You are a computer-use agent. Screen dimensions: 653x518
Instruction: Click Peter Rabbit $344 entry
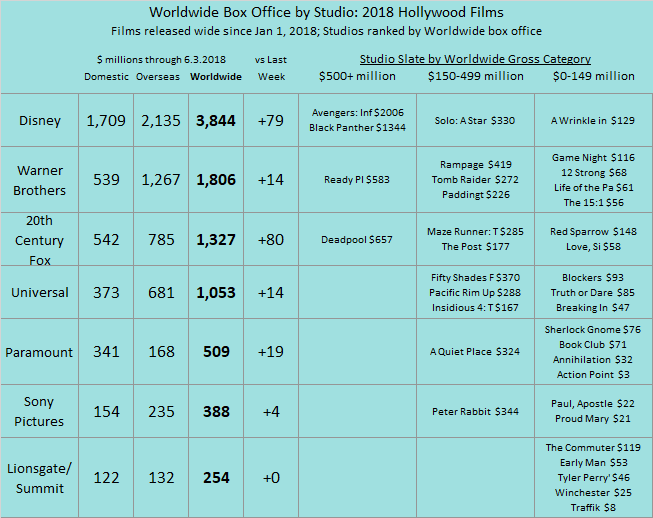pyautogui.click(x=476, y=412)
